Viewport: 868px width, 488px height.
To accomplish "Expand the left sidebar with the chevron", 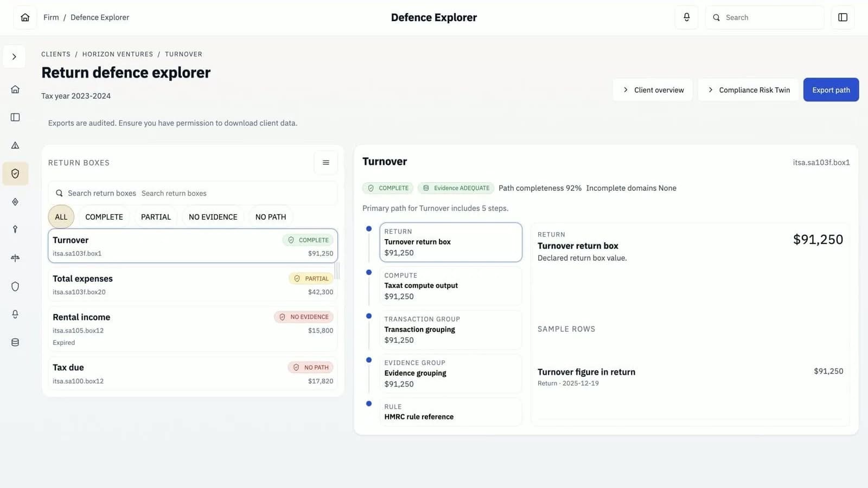I will 14,57.
